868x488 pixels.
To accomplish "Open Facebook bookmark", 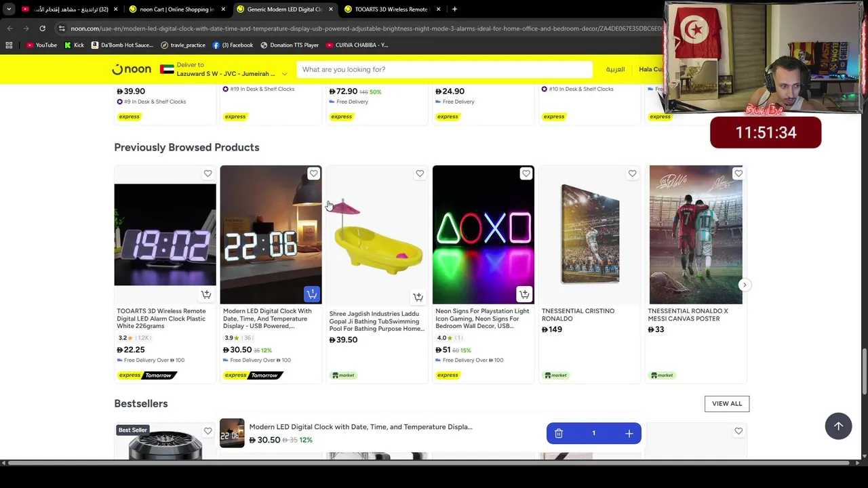I will (x=233, y=45).
